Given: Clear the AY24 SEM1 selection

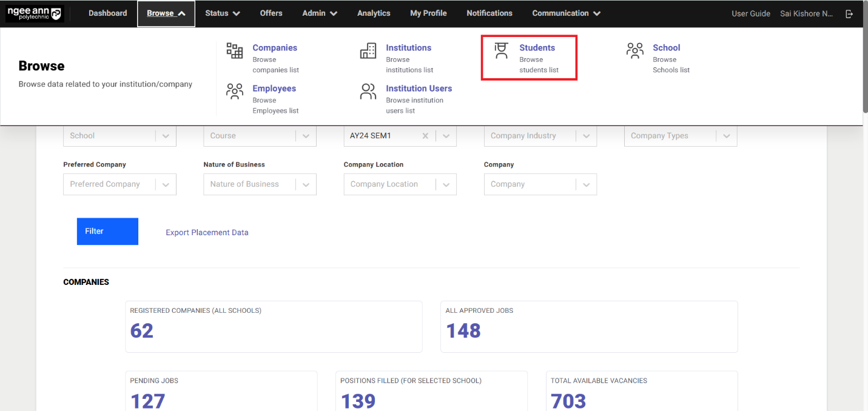Looking at the screenshot, I should [x=425, y=136].
